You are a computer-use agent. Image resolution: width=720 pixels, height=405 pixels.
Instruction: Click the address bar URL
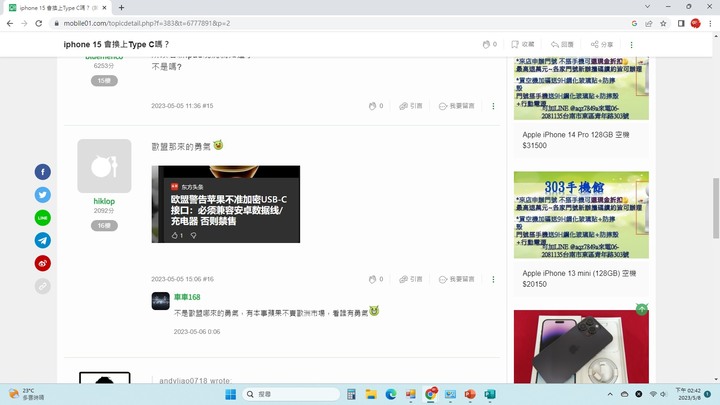tap(147, 23)
